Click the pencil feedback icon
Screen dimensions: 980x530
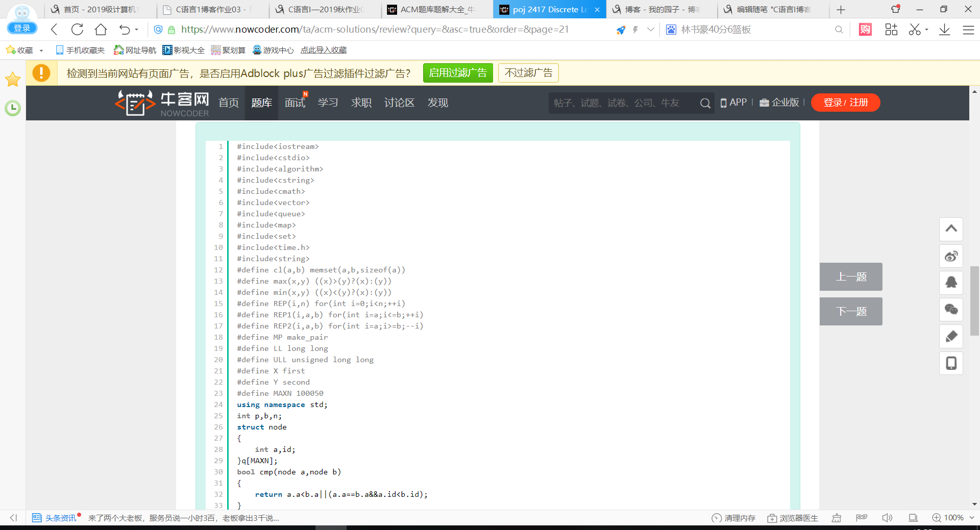point(951,336)
